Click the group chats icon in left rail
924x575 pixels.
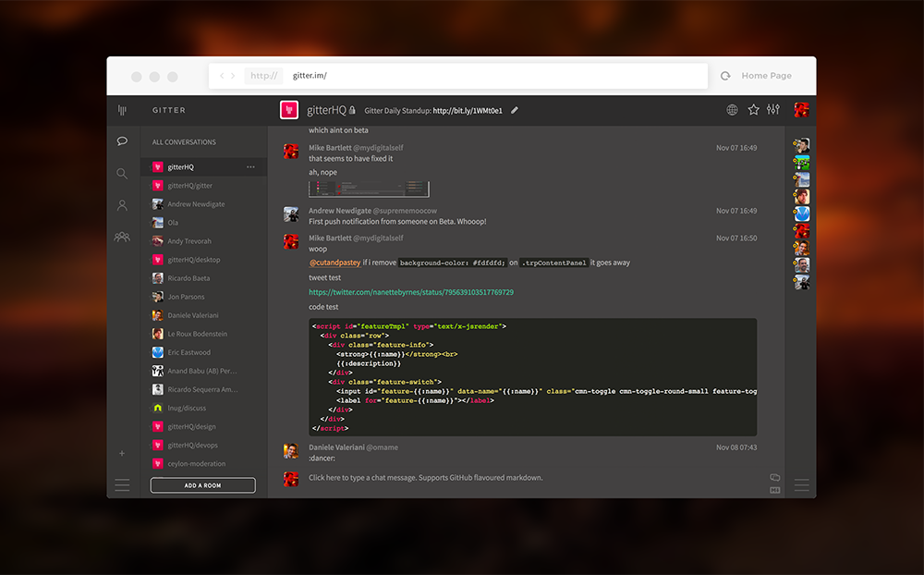tap(121, 238)
